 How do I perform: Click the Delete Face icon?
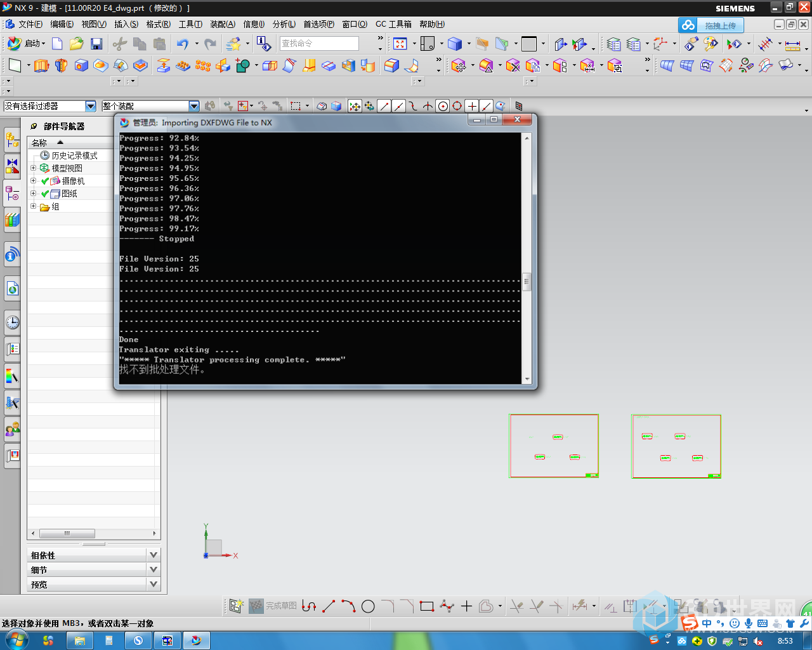click(x=513, y=65)
